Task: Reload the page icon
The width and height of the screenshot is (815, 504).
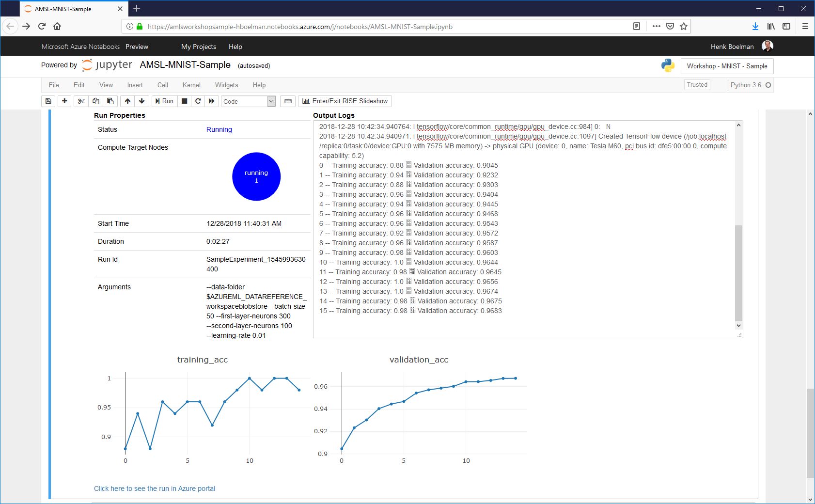Action: 42,26
